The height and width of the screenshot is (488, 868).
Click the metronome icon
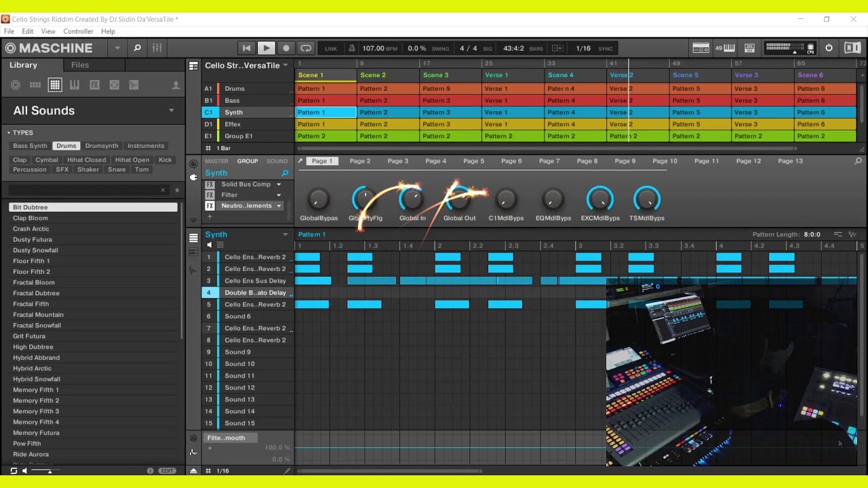[351, 48]
